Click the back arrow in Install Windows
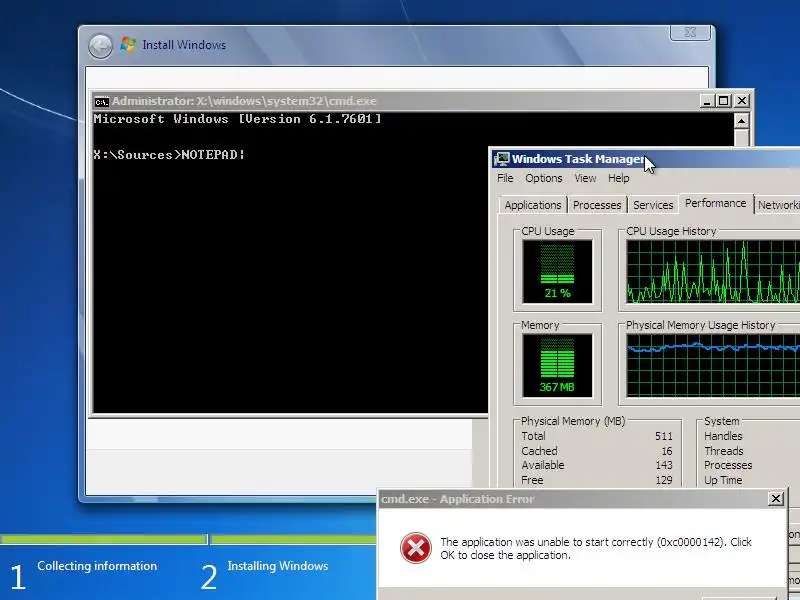This screenshot has width=800, height=600. [100, 46]
